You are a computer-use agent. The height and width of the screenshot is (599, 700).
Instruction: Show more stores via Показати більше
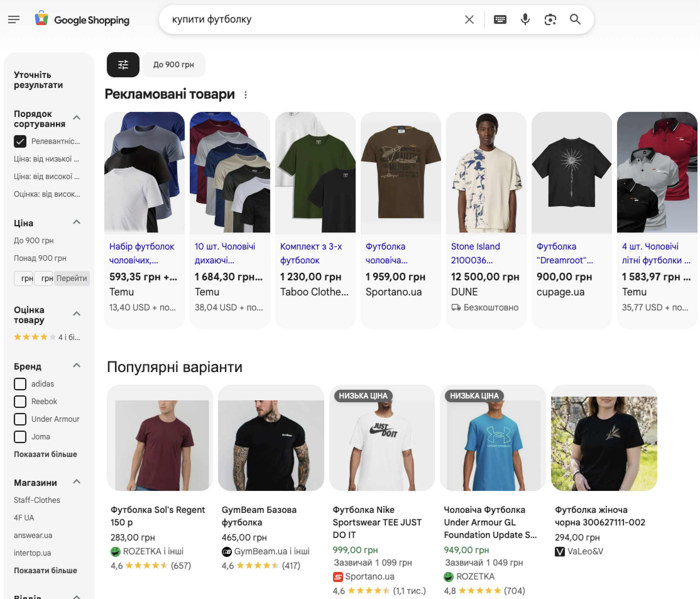[x=45, y=570]
